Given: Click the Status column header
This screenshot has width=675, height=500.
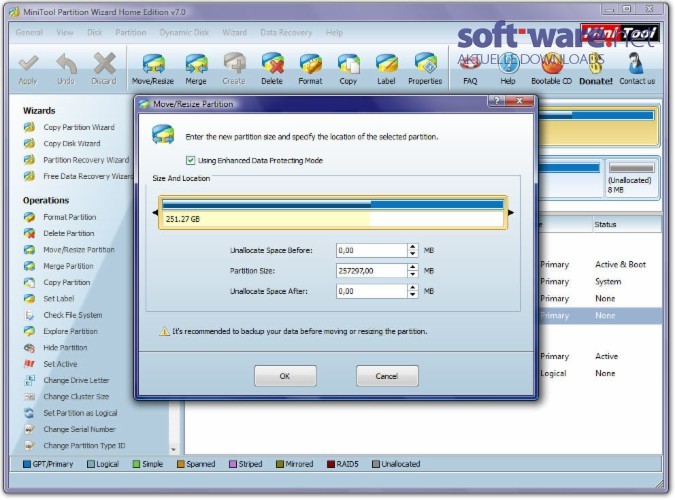Looking at the screenshot, I should pos(627,224).
